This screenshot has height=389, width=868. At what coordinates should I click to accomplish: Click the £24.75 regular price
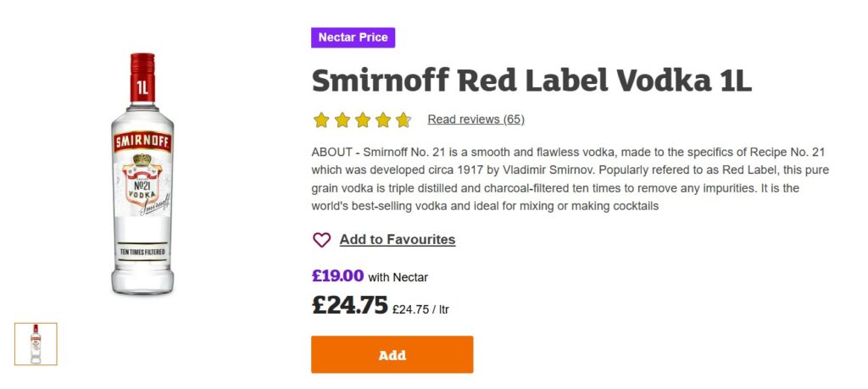[349, 305]
